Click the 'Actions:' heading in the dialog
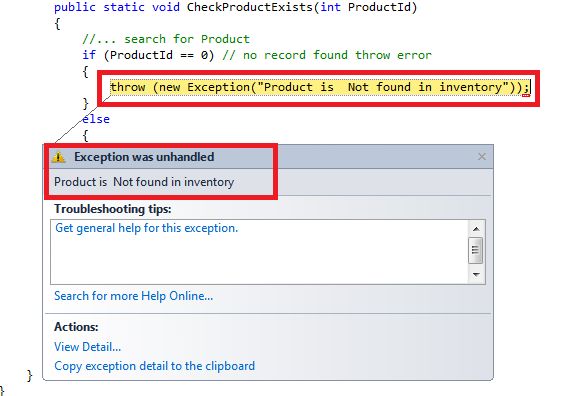This screenshot has height=396, width=566. [76, 327]
